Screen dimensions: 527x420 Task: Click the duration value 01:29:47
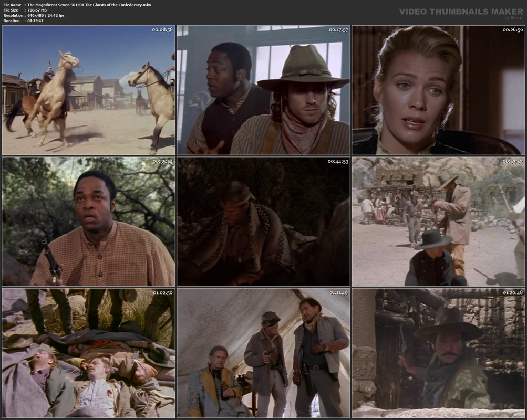(35, 21)
